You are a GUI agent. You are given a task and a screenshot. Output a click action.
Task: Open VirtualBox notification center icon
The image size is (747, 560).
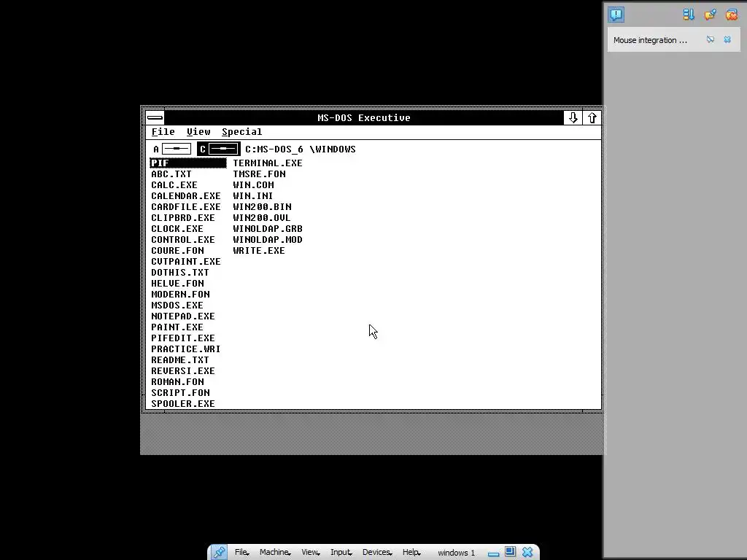(616, 15)
